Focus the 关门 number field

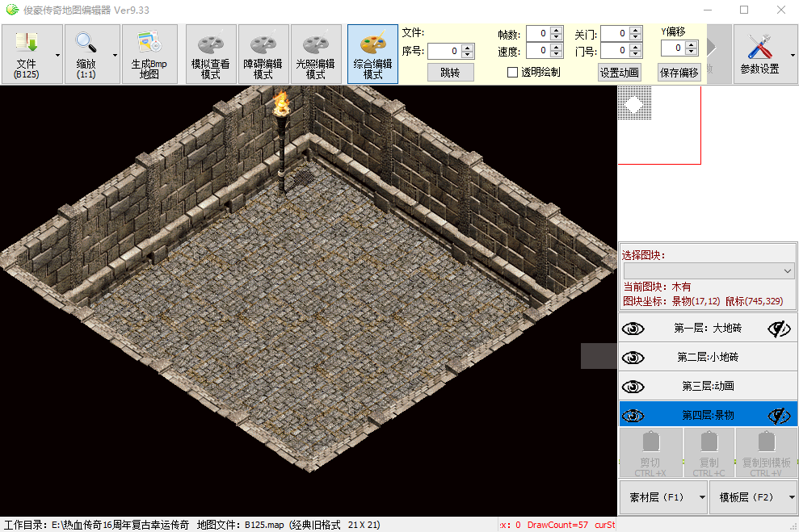click(616, 34)
